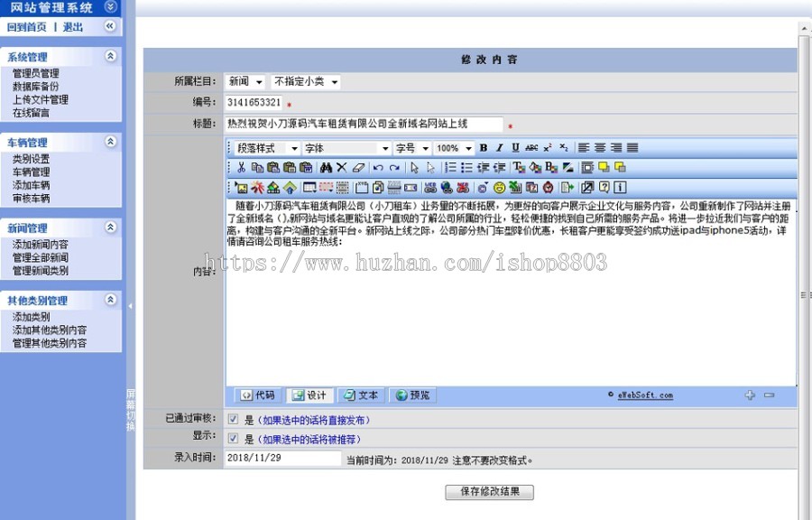The height and width of the screenshot is (520, 812).
Task: Undo the last edit
Action: coord(378,167)
